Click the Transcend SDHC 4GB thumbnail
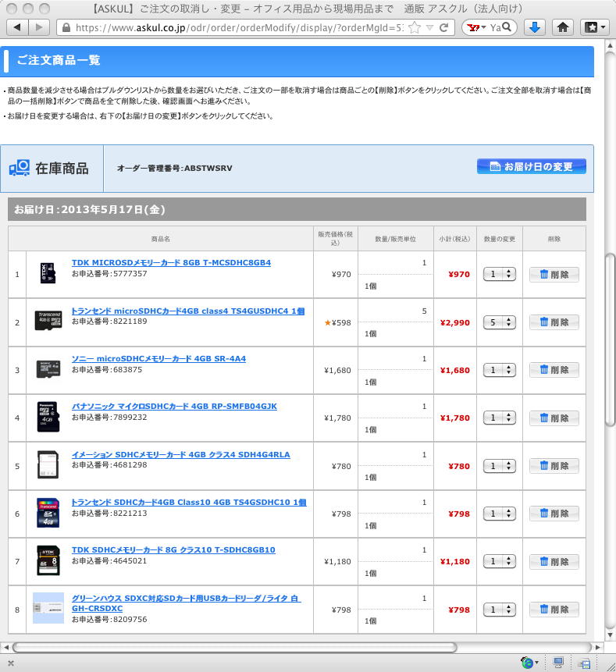 tap(48, 513)
